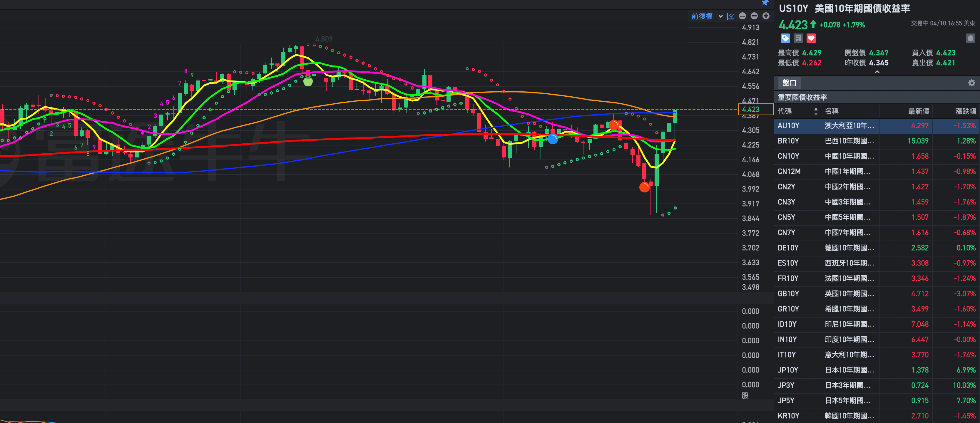The width and height of the screenshot is (980, 423).
Task: Select the 盤口 tab
Action: pyautogui.click(x=790, y=83)
